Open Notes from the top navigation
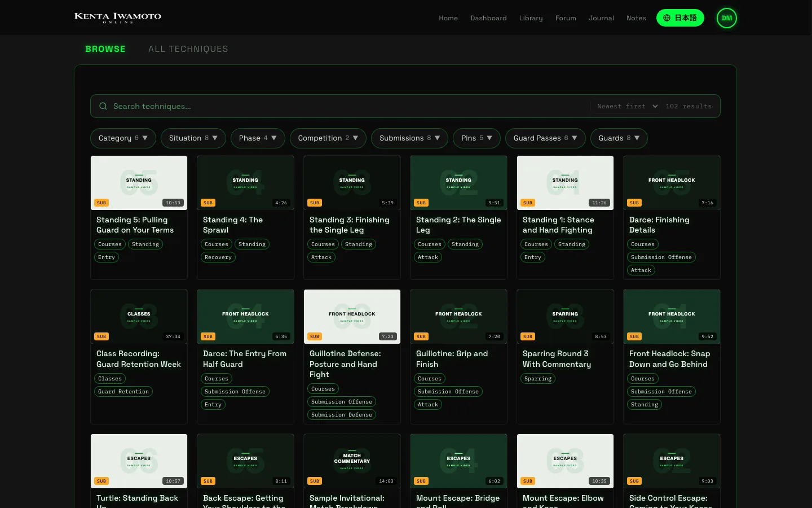 coord(636,18)
